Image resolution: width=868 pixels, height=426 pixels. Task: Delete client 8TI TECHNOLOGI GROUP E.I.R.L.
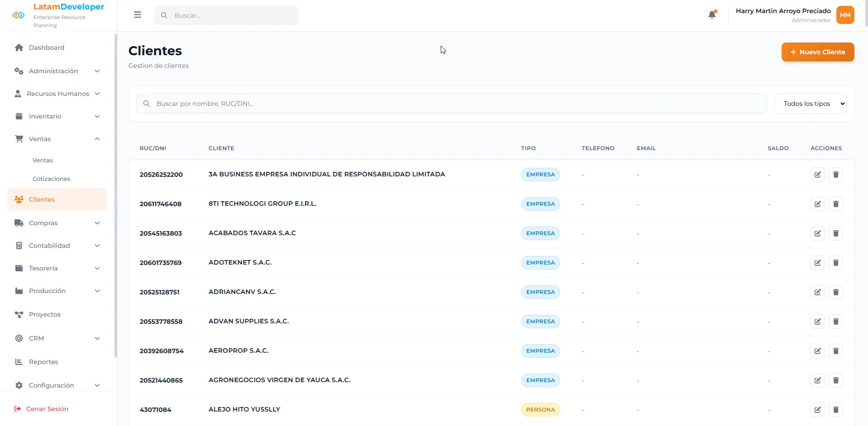[x=836, y=204]
